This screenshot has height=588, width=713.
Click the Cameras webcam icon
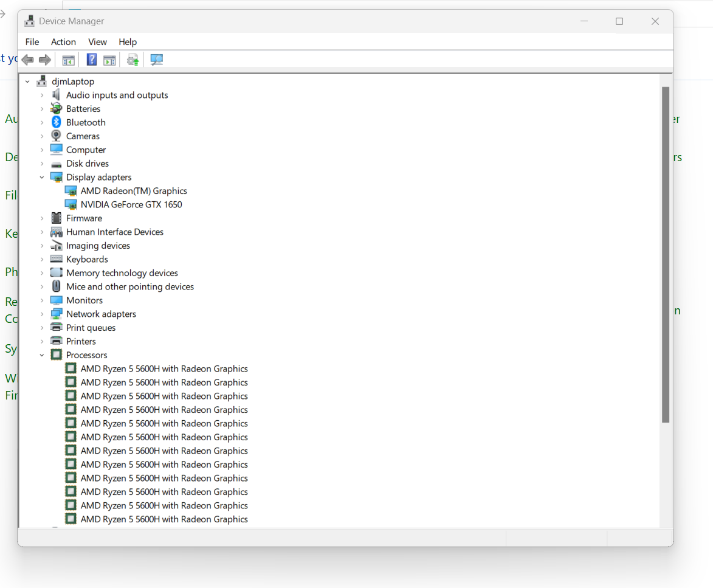click(56, 136)
